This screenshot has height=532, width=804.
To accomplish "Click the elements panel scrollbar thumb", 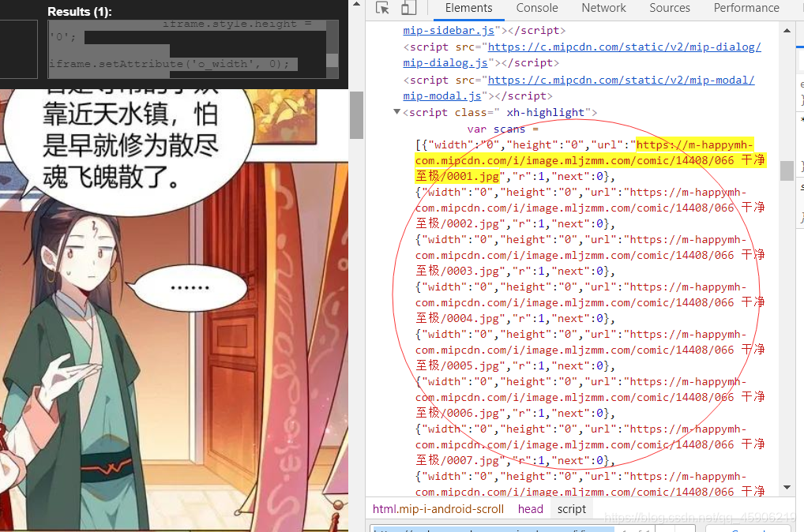I will pos(787,170).
